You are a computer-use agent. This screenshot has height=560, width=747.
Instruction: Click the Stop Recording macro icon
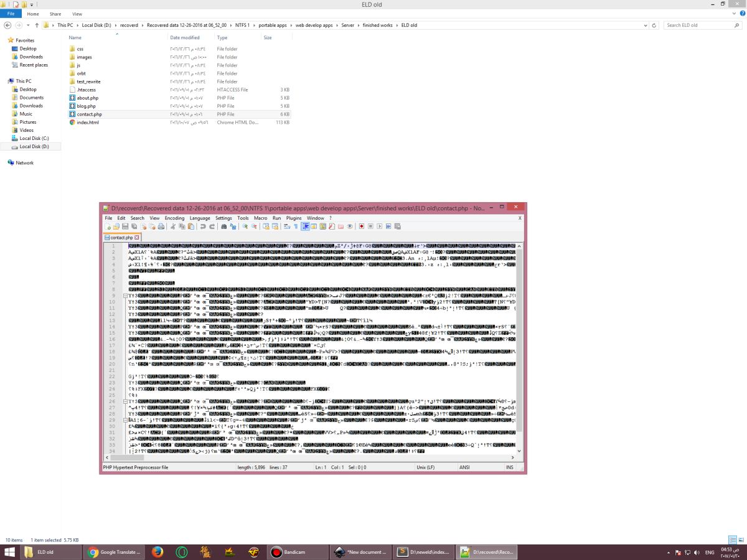(370, 226)
